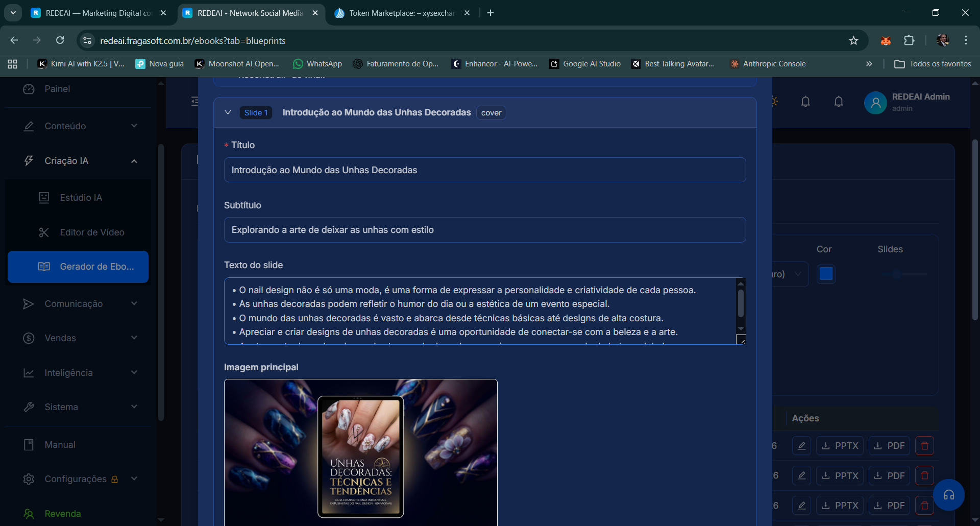Screen dimensions: 980x526
Task: Open the theme dropdown beside Cor
Action: (790, 274)
